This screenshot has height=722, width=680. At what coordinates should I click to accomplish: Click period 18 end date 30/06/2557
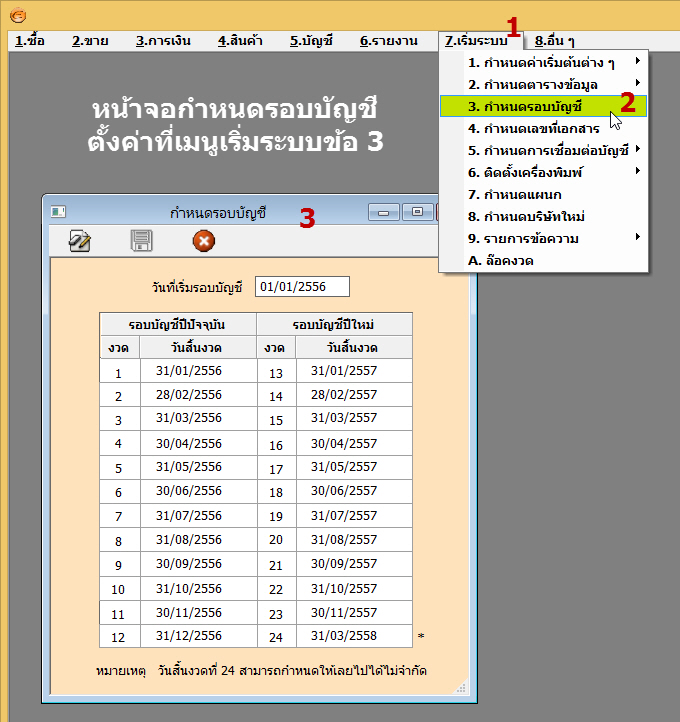pos(354,491)
